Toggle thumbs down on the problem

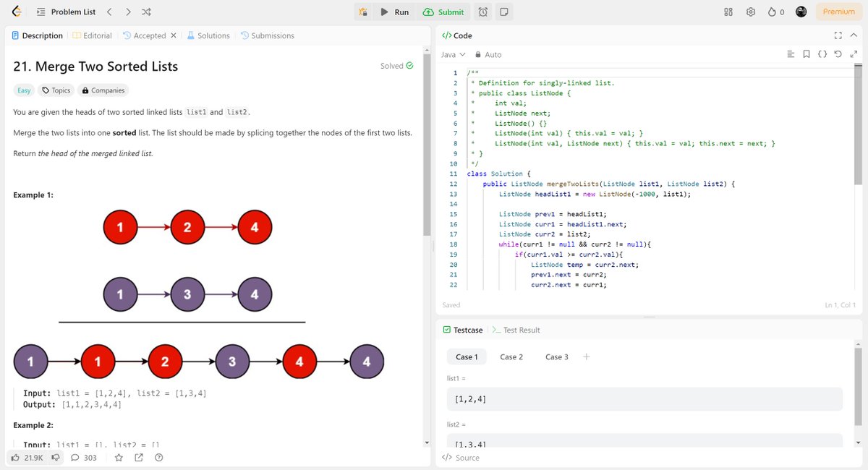point(55,457)
